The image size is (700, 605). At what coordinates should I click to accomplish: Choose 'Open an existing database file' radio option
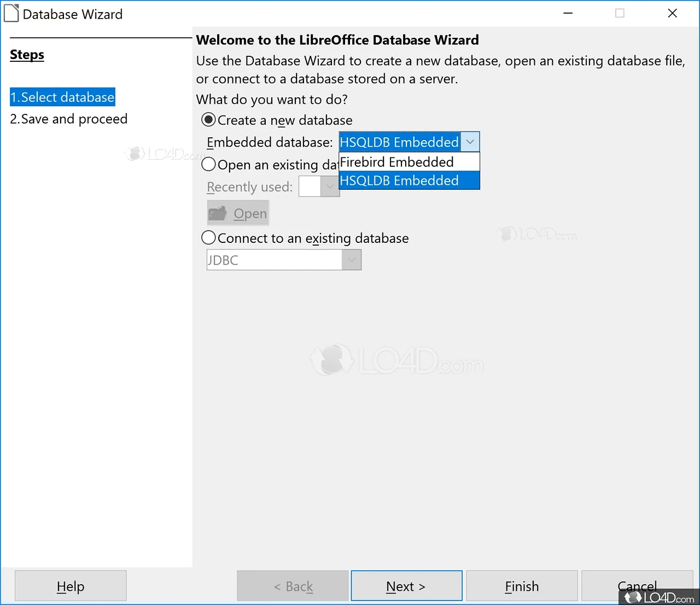click(208, 164)
